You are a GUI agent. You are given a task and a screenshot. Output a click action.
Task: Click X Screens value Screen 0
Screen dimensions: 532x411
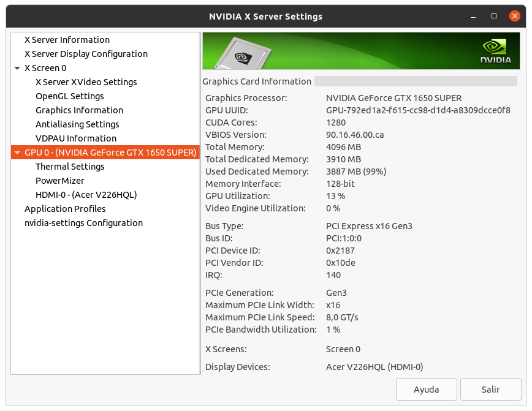343,349
